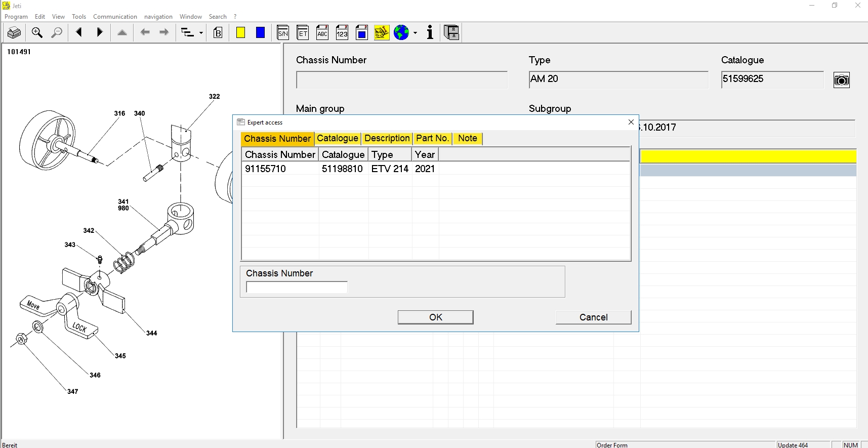The height and width of the screenshot is (448, 868).
Task: Click the Catalogue field showing 51599625
Action: [x=772, y=80]
